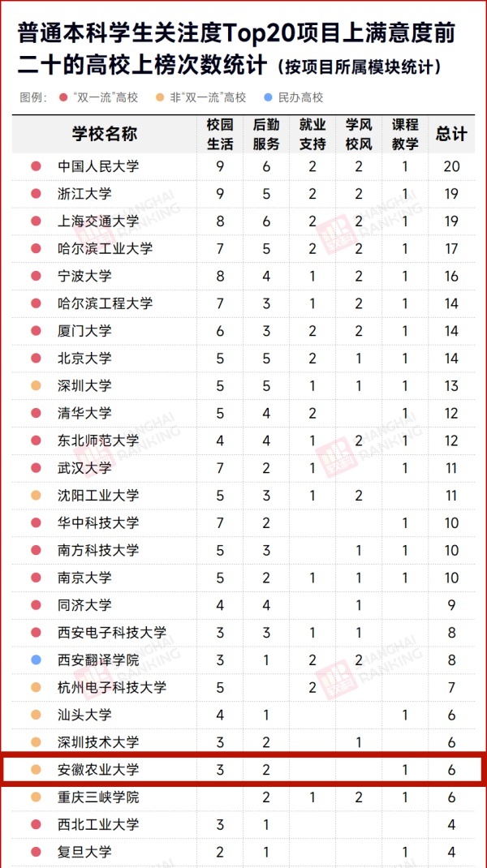Screen dimensions: 487x868
Task: Click the blue legend dot for 民办高校
Action: pyautogui.click(x=268, y=98)
